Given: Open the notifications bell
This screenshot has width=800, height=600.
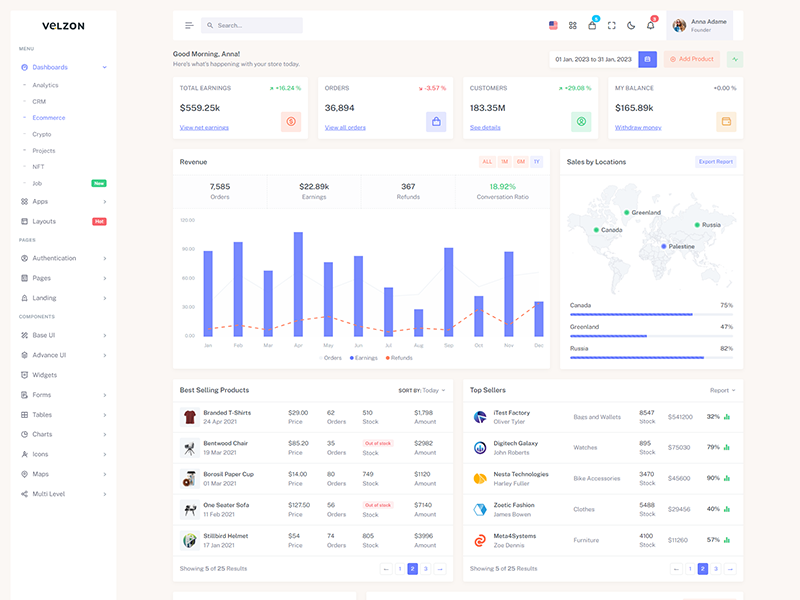Looking at the screenshot, I should point(650,25).
